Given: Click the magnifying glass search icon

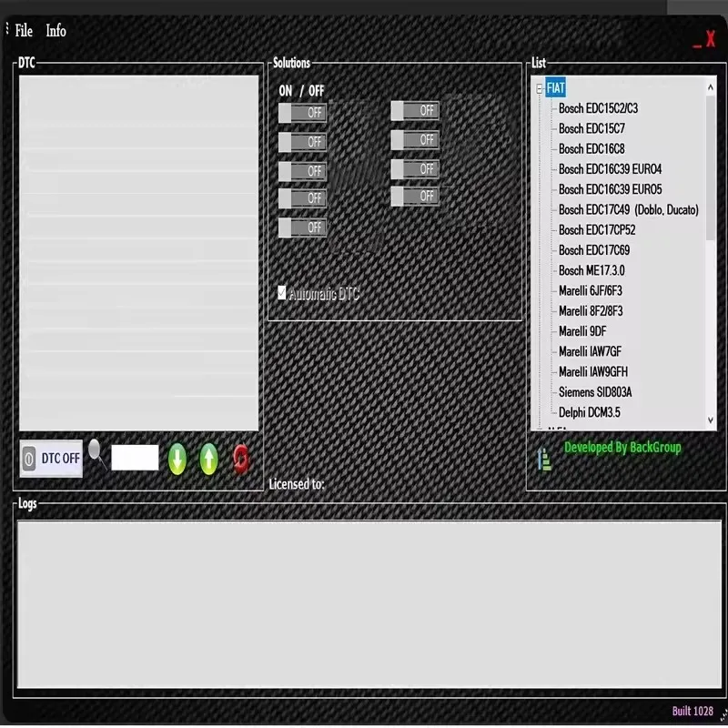Looking at the screenshot, I should tap(97, 454).
